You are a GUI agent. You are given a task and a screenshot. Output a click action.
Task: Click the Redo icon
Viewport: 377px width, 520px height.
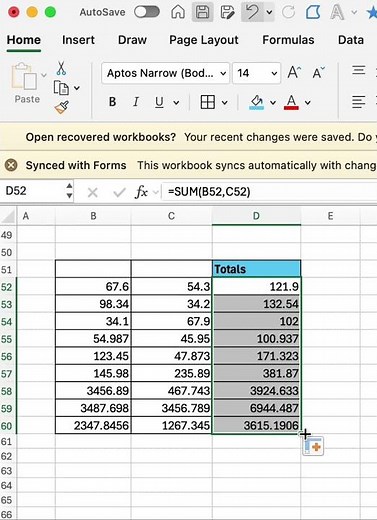pos(289,12)
